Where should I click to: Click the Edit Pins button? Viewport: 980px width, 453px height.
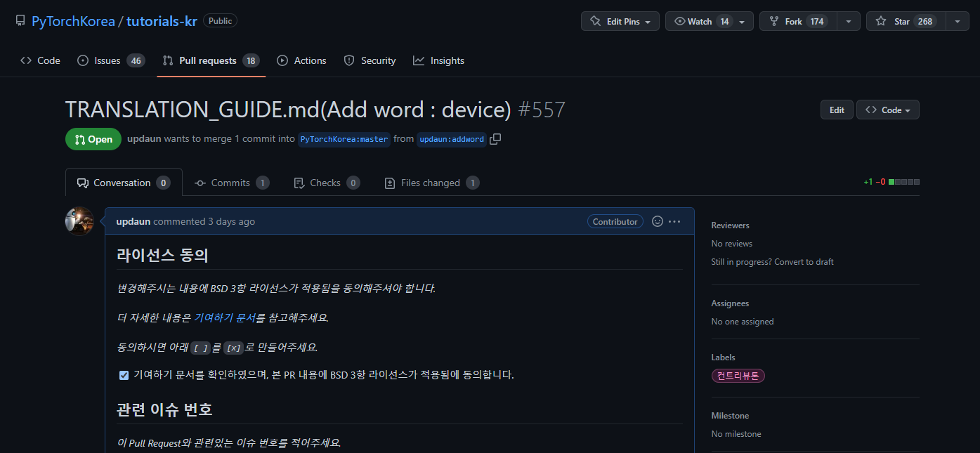click(620, 22)
